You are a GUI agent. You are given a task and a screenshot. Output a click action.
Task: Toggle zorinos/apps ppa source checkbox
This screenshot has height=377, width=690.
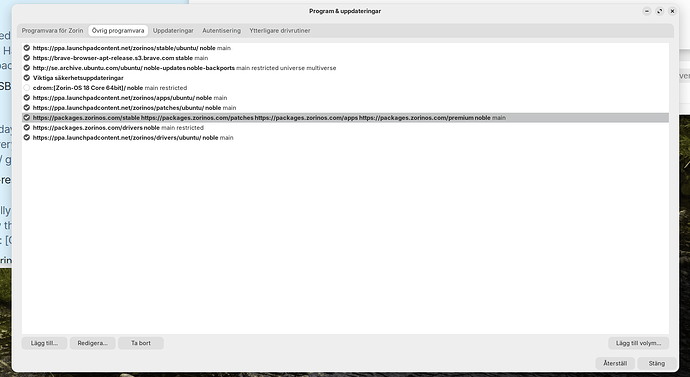click(x=27, y=98)
